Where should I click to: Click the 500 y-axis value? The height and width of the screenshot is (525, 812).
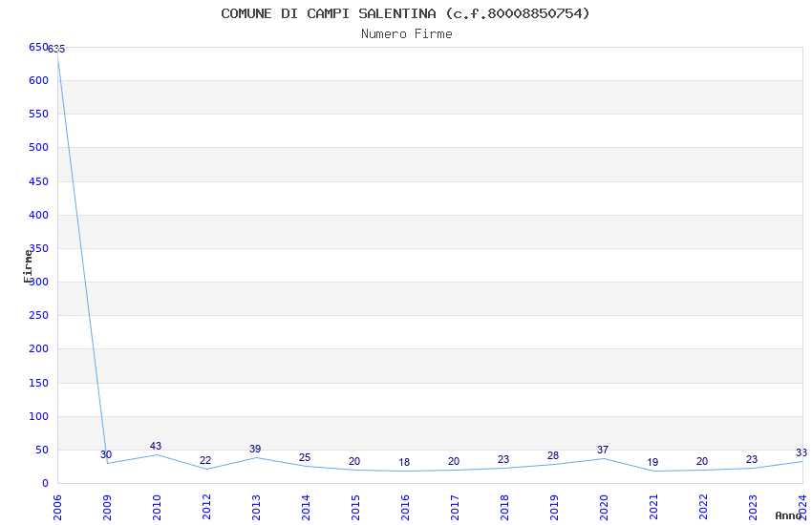38,147
